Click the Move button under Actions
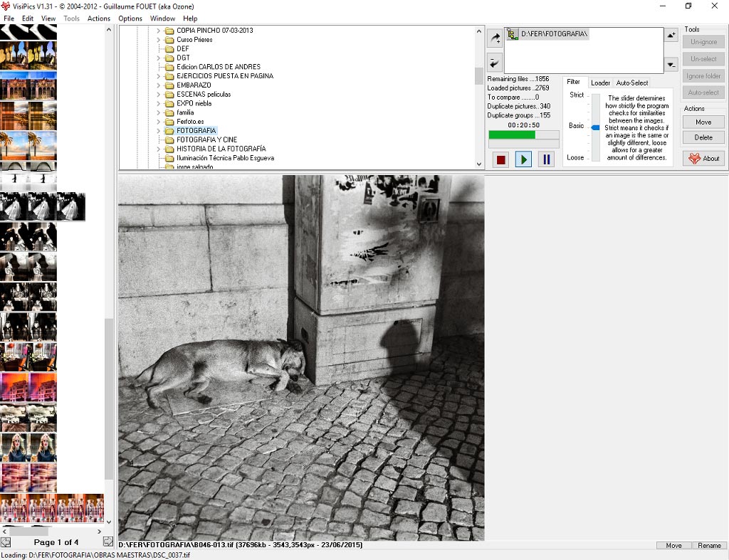 tap(703, 122)
